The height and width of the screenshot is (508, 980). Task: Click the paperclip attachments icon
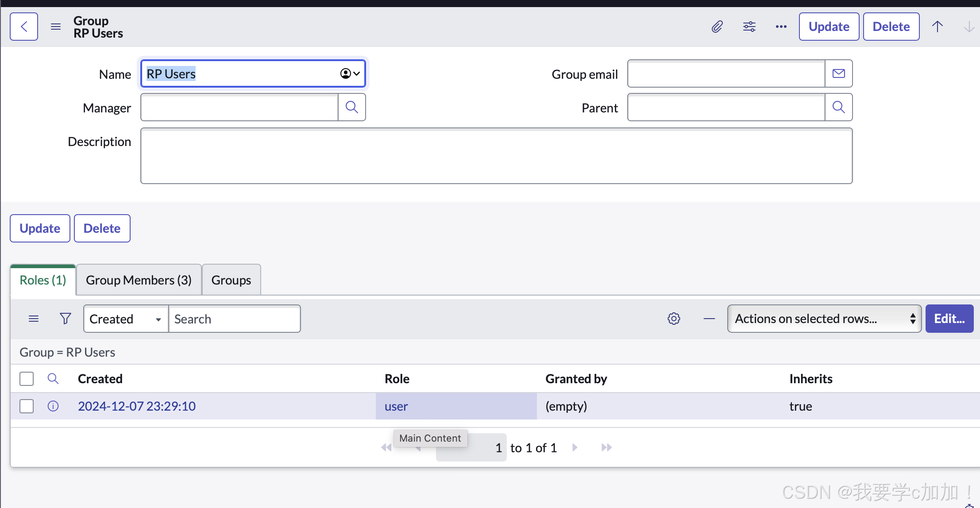point(717,27)
